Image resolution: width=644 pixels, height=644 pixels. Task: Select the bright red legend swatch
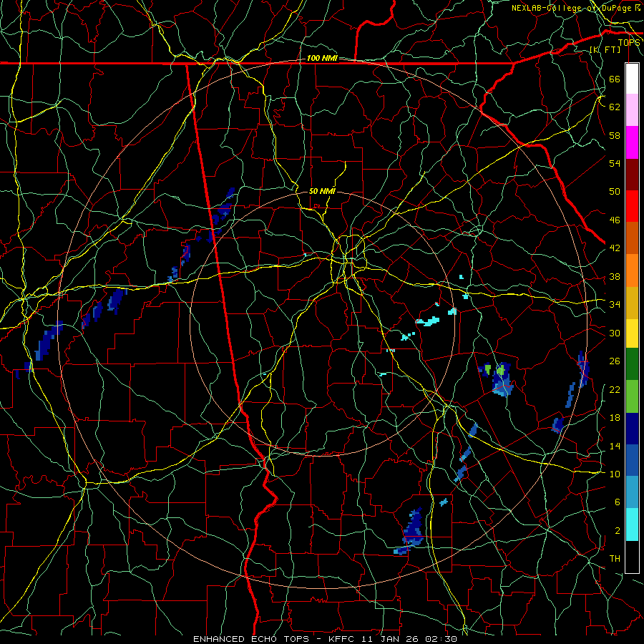[x=632, y=206]
